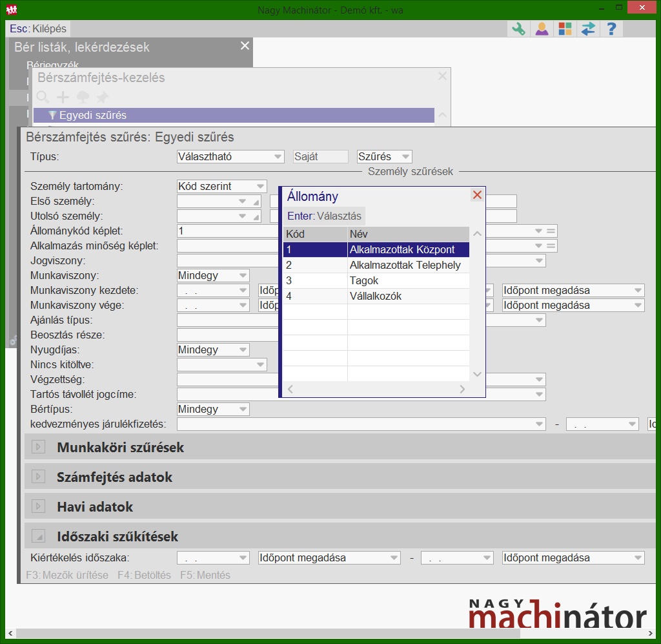Select the Vállalkozók row
Screen dimensions: 661x644
[x=375, y=296]
